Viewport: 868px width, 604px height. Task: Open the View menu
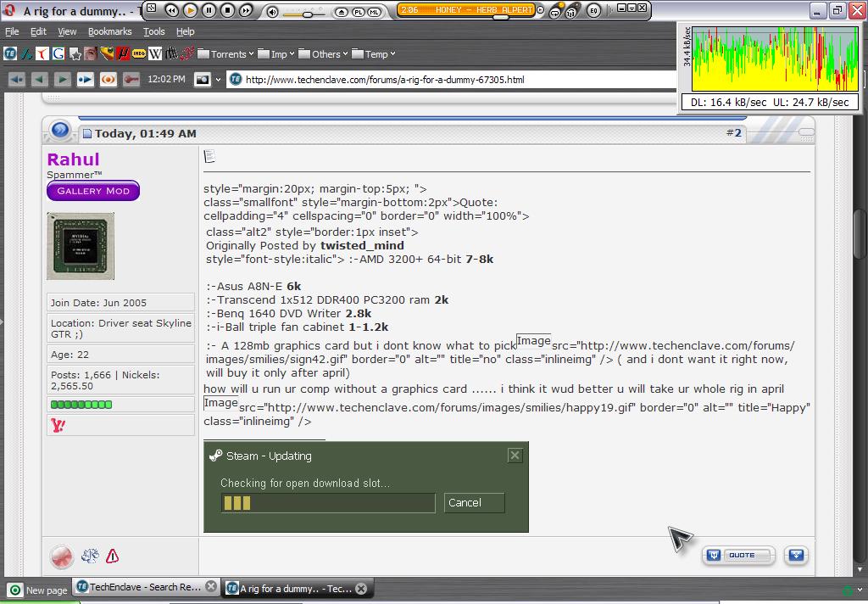(67, 31)
